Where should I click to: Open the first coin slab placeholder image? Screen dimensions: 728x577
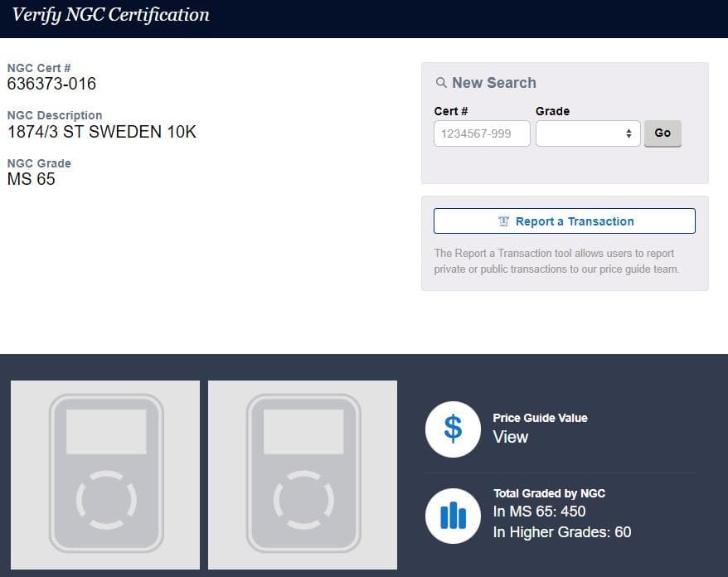coord(105,475)
